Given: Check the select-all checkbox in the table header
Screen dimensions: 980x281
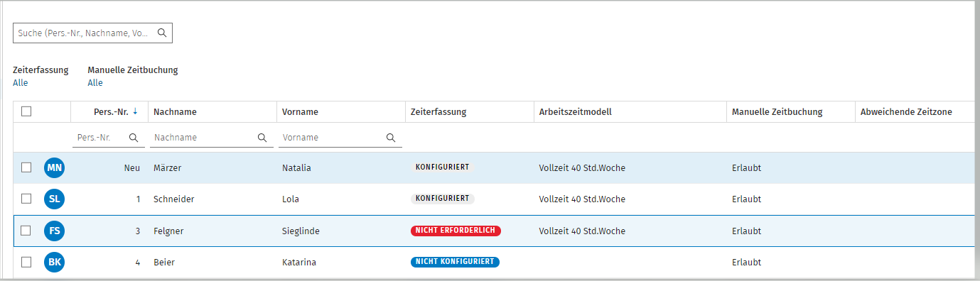Looking at the screenshot, I should click(x=26, y=111).
